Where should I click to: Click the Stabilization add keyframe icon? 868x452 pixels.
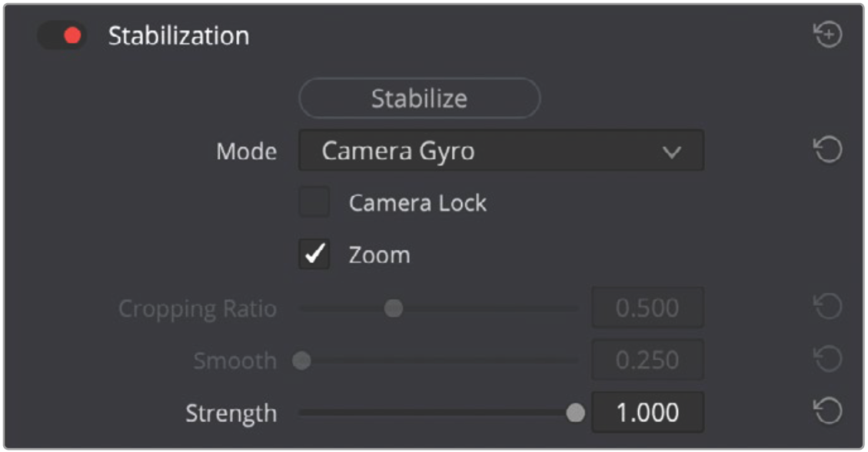pyautogui.click(x=828, y=35)
